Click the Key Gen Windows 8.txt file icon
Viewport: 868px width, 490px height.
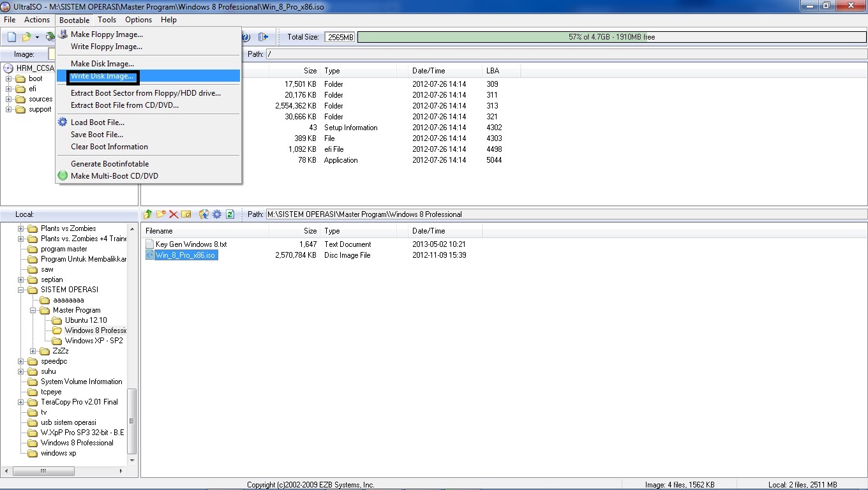150,244
